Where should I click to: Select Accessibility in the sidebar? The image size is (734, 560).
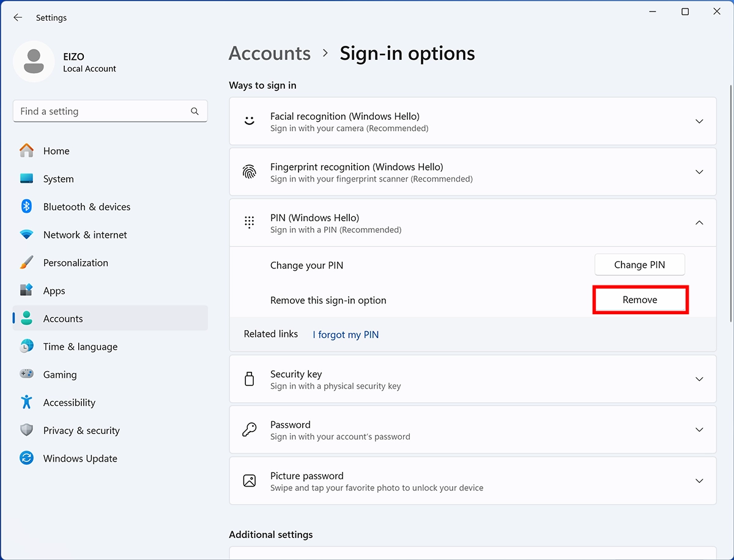tap(110, 403)
